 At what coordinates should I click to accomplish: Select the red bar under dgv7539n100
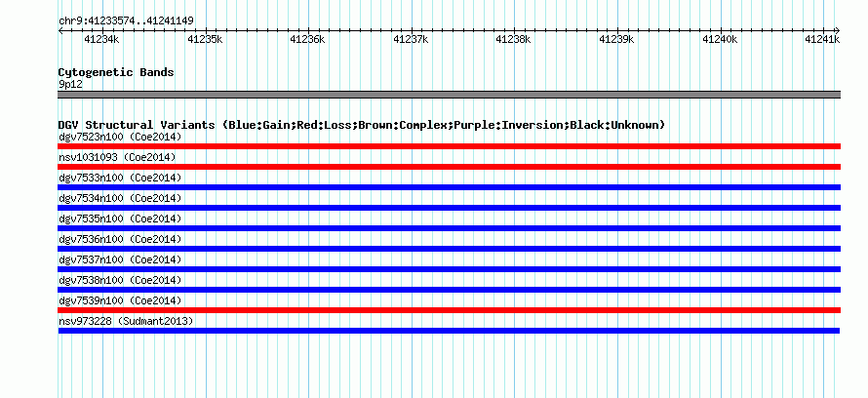450,310
